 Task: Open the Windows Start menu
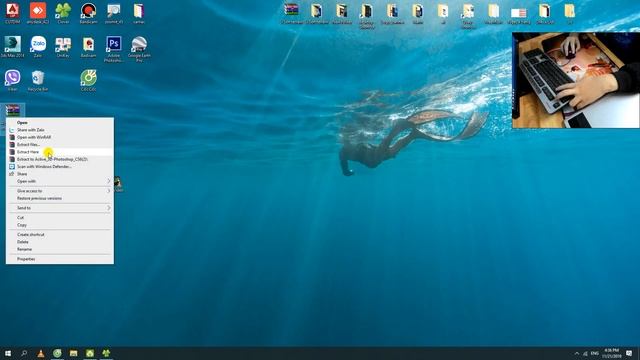click(x=8, y=353)
